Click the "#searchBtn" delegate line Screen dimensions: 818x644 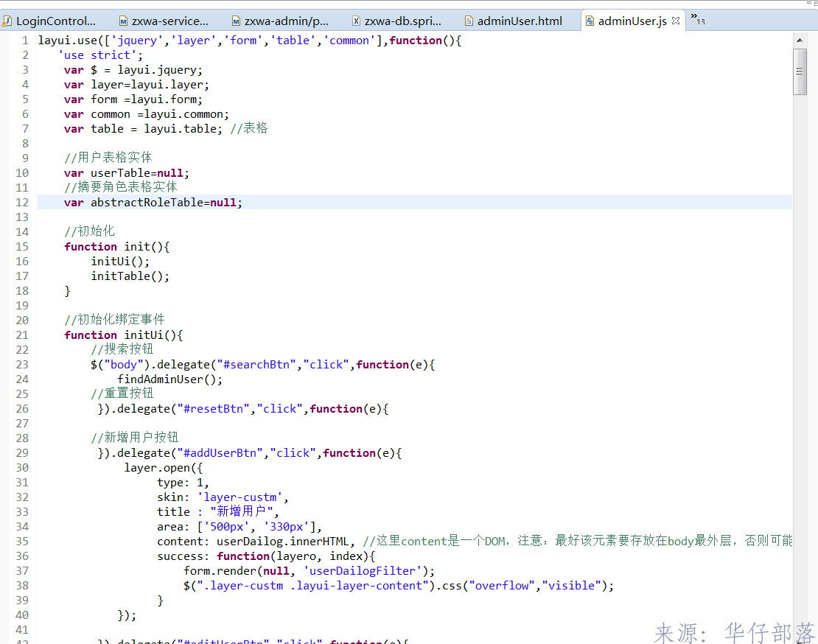263,365
